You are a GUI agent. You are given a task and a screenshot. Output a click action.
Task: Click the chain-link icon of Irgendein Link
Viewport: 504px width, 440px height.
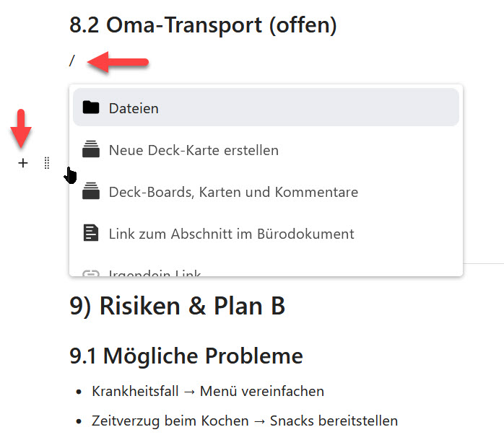coord(90,273)
